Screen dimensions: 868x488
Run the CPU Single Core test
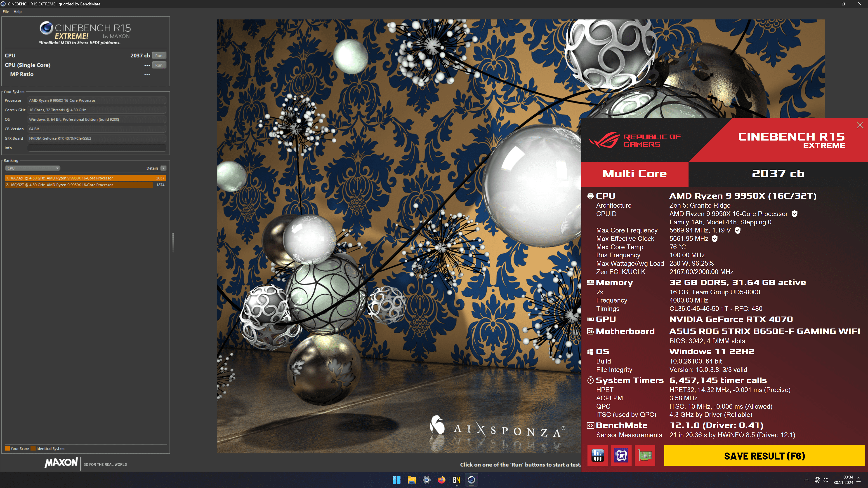(159, 65)
